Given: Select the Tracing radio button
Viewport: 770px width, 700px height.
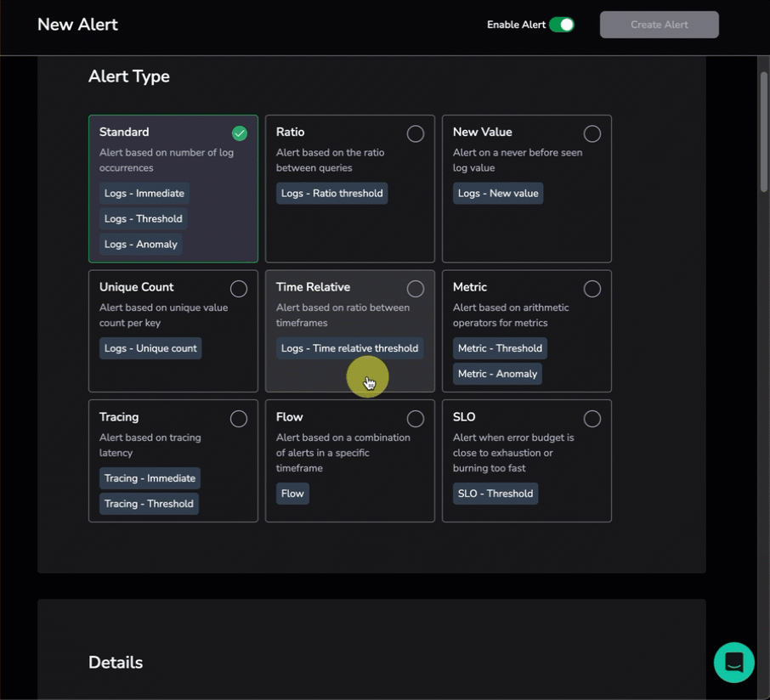Looking at the screenshot, I should (x=239, y=419).
